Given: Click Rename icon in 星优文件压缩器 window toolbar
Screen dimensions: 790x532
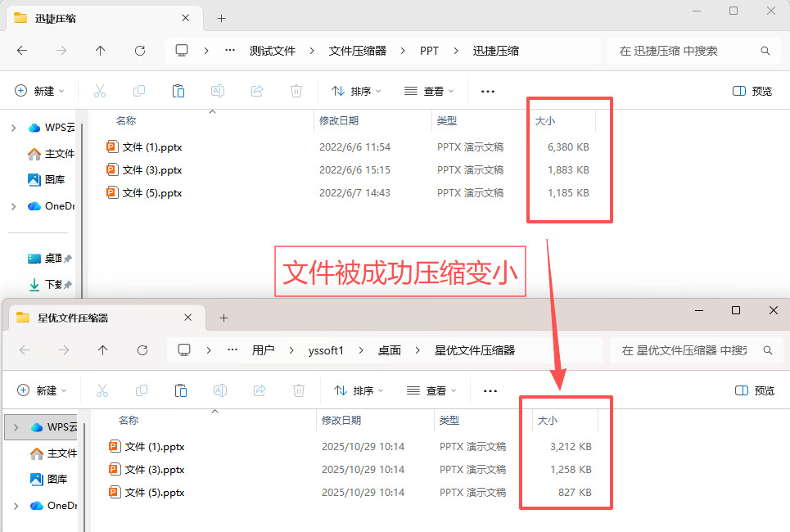Looking at the screenshot, I should 220,390.
